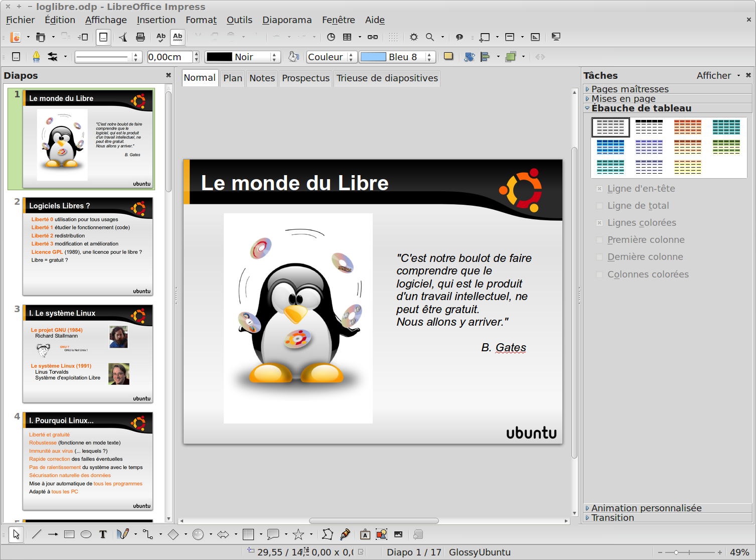Switch to the Notes tab
The image size is (756, 560).
point(262,78)
